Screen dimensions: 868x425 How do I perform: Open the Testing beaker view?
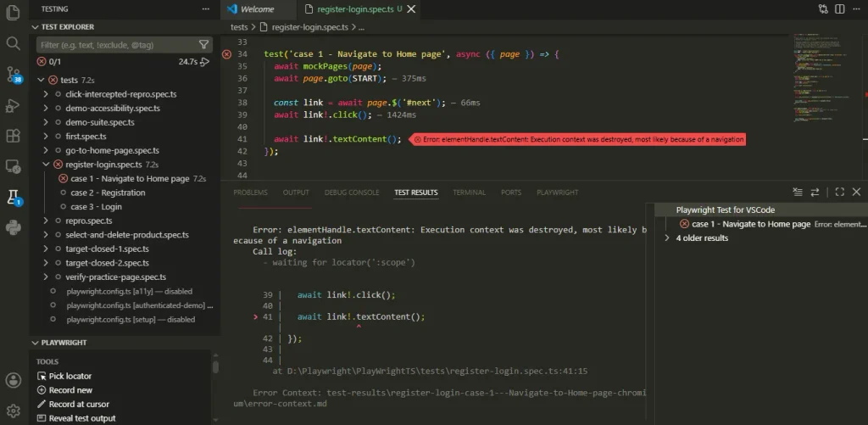[x=14, y=198]
